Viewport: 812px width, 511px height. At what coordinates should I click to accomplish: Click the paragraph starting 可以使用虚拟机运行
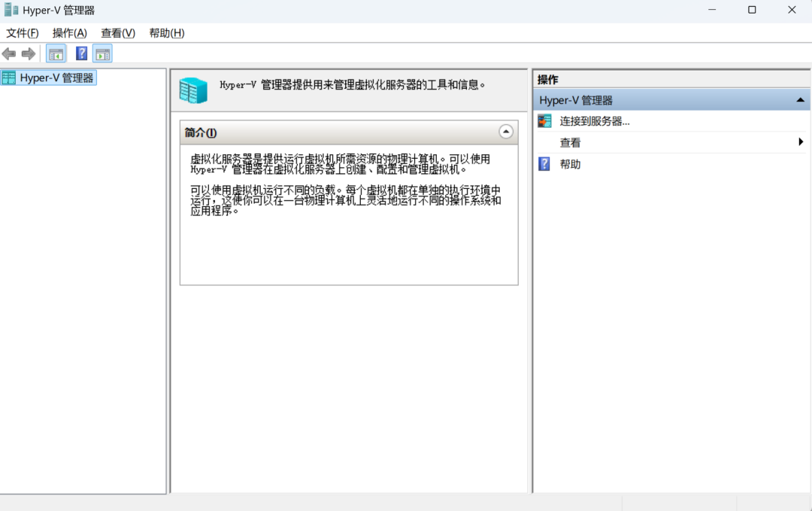(345, 200)
